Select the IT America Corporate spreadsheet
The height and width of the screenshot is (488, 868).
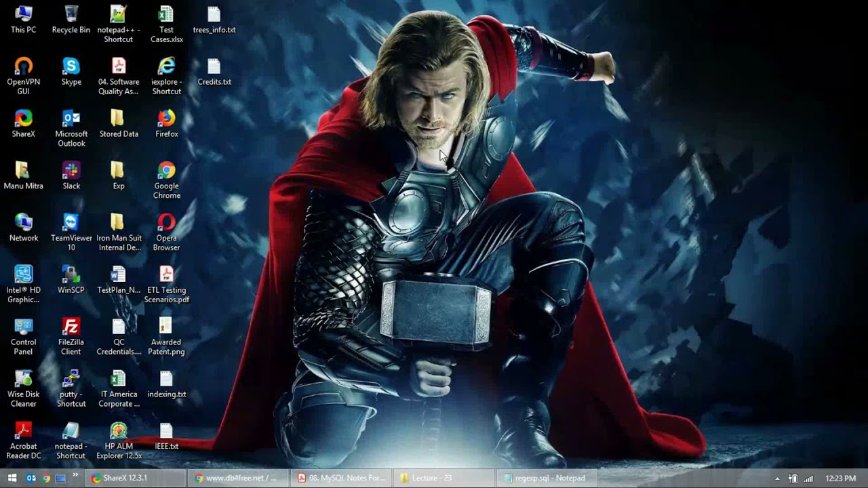click(x=119, y=389)
